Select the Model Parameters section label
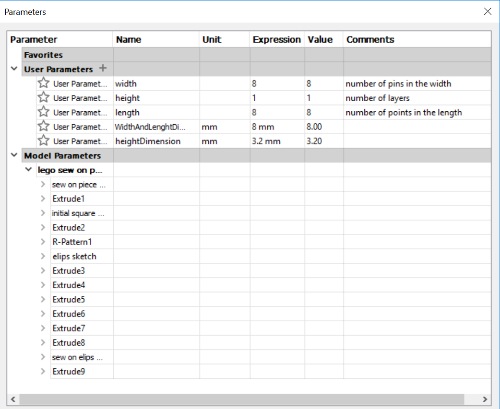The width and height of the screenshot is (500, 409). (62, 155)
